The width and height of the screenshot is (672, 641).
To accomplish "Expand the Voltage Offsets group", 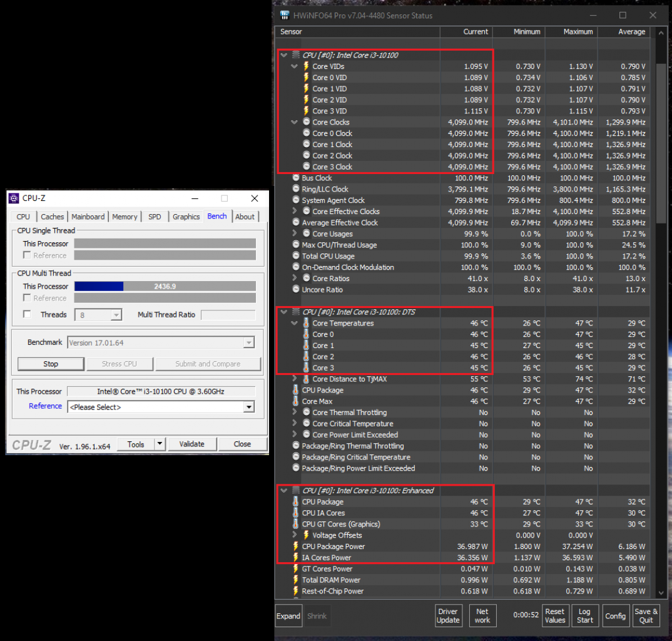I will pyautogui.click(x=295, y=535).
